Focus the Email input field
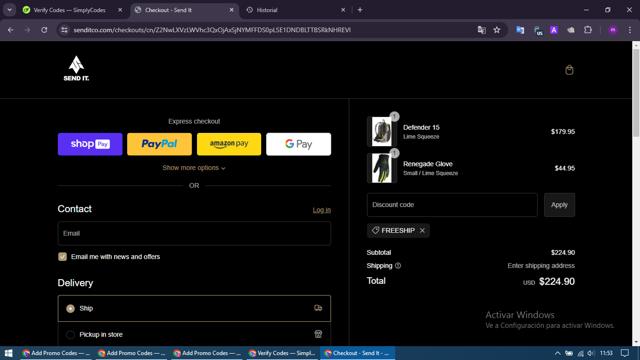 (194, 233)
